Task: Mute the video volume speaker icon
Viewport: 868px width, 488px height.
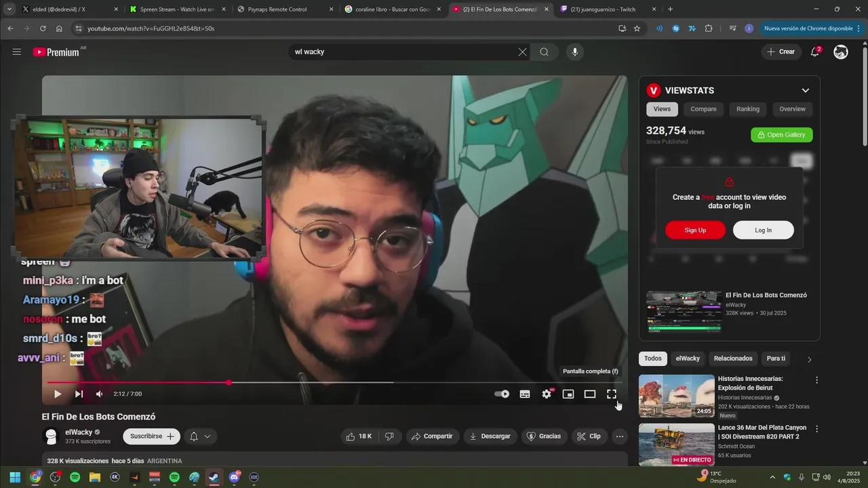Action: 100,394
